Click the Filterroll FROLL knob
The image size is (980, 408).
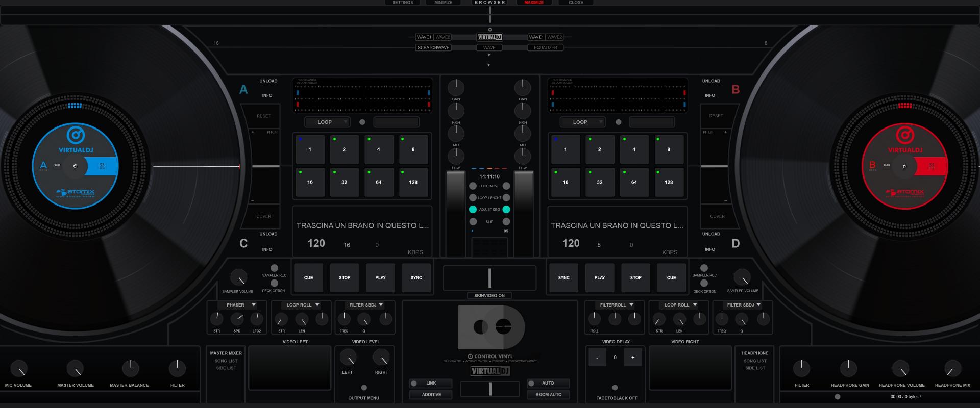point(595,319)
